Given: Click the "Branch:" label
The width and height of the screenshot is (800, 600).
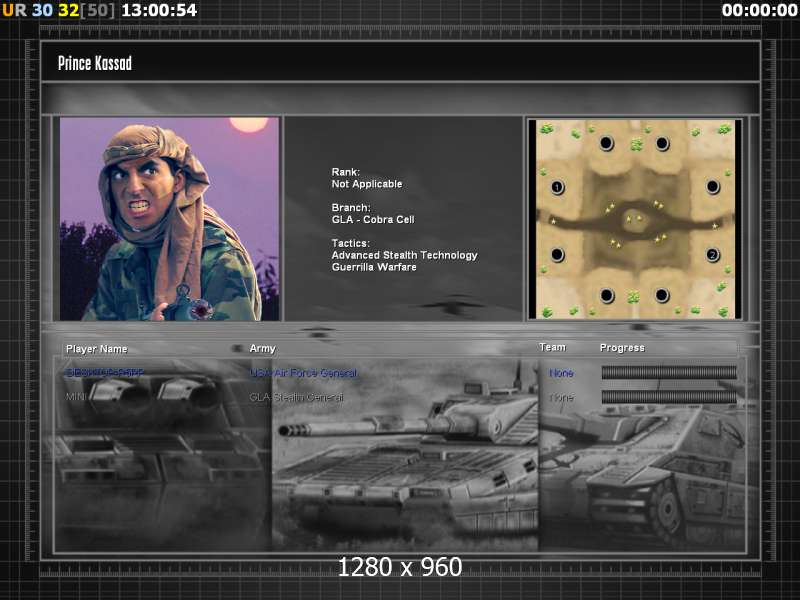Looking at the screenshot, I should pyautogui.click(x=351, y=208).
